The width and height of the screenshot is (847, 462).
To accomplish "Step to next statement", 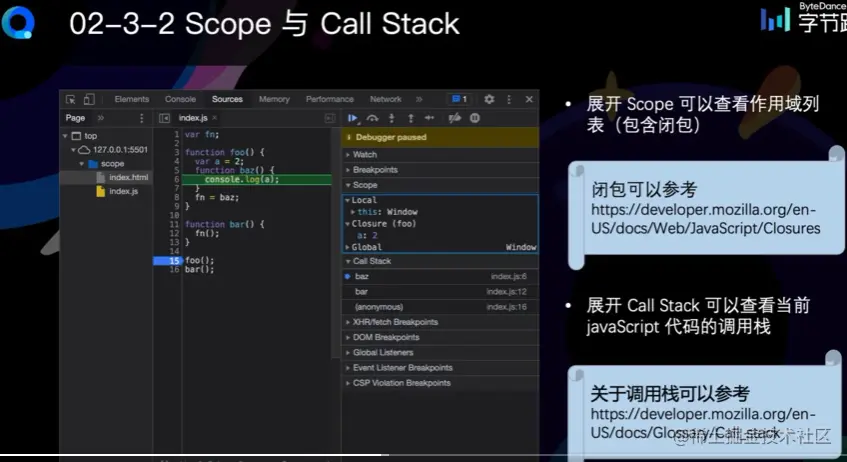I will tap(429, 118).
